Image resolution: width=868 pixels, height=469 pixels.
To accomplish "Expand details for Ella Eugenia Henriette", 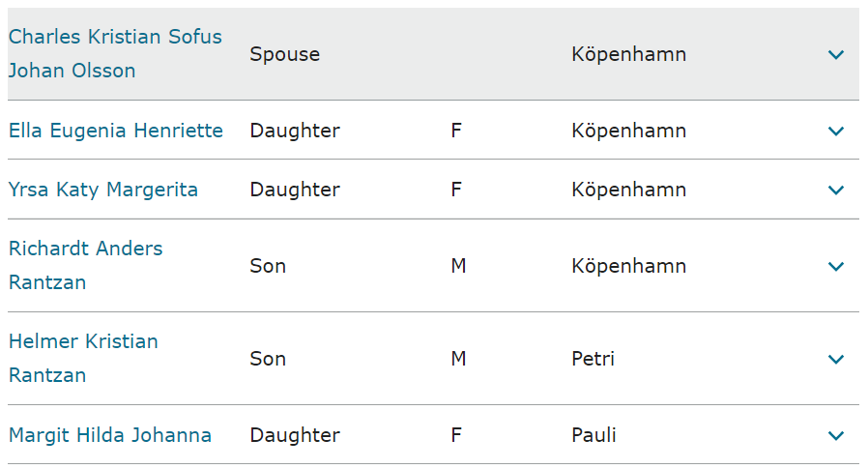I will click(836, 132).
